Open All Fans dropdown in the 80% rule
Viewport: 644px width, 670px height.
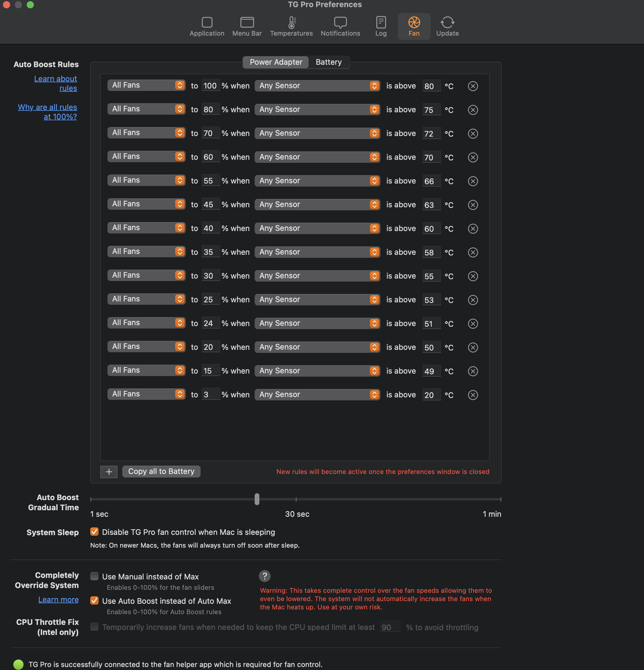[x=146, y=109]
